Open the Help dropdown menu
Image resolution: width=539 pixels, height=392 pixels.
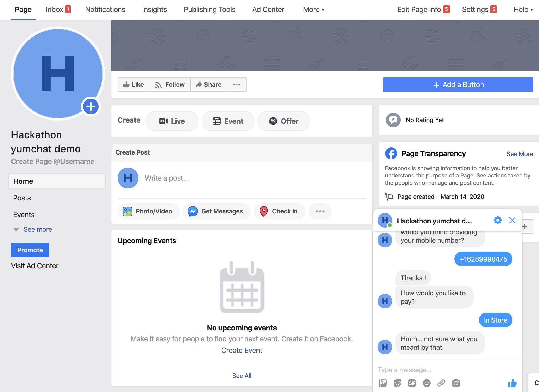[523, 10]
